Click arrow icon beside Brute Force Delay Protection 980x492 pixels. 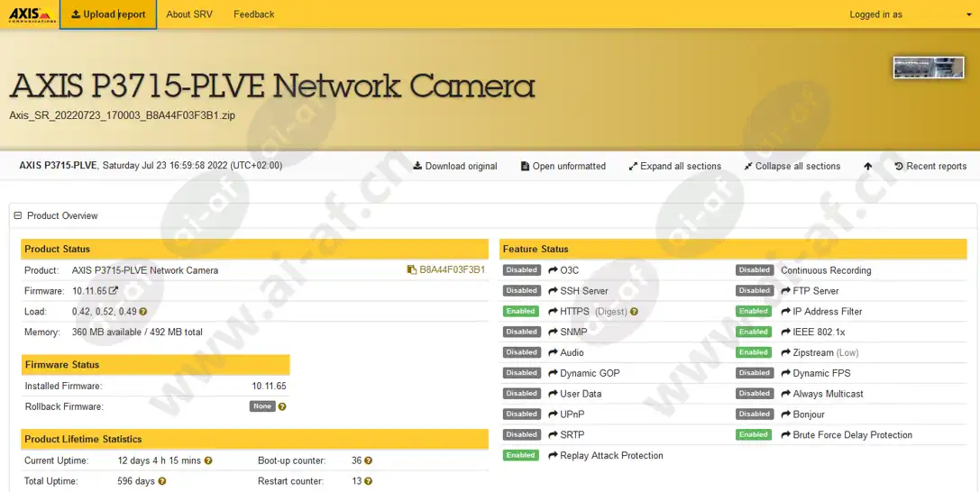[x=785, y=434]
